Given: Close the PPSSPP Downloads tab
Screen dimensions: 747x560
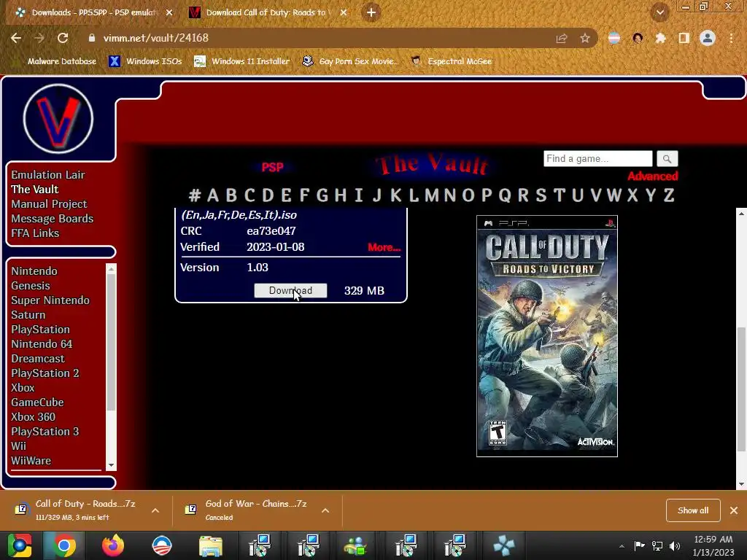Looking at the screenshot, I should [169, 13].
